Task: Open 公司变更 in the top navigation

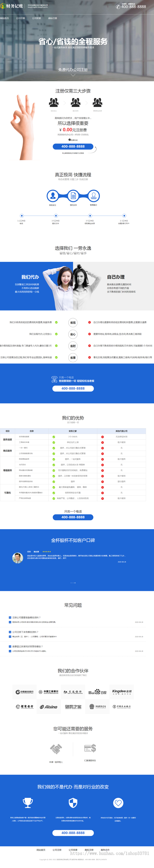Action: tap(37, 18)
